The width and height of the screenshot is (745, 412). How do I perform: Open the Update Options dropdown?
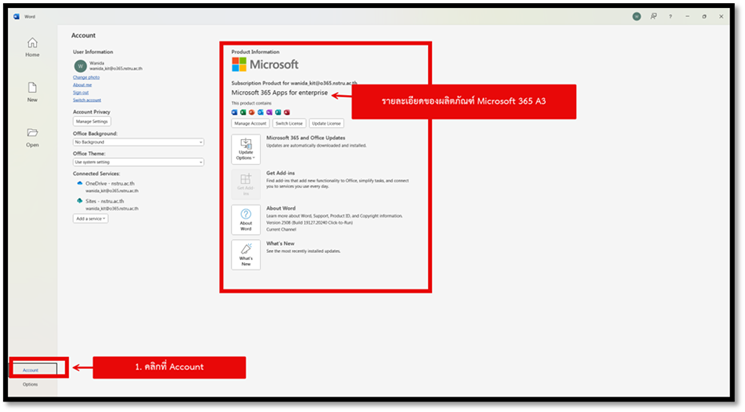click(x=245, y=149)
